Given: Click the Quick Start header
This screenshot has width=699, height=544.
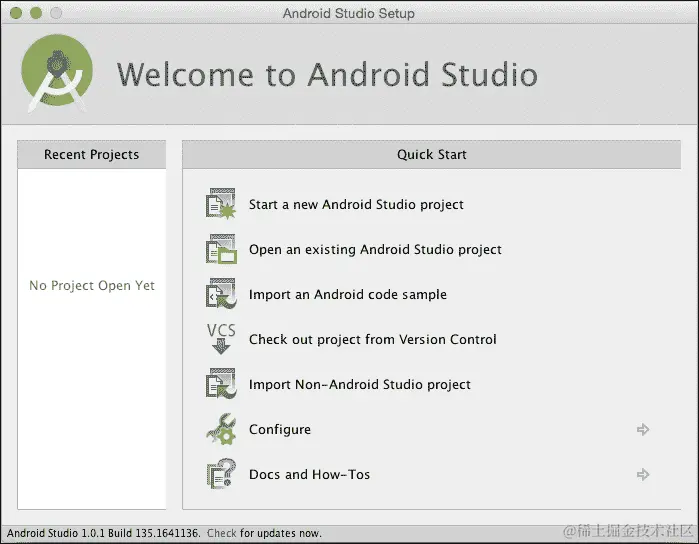Looking at the screenshot, I should tap(432, 154).
